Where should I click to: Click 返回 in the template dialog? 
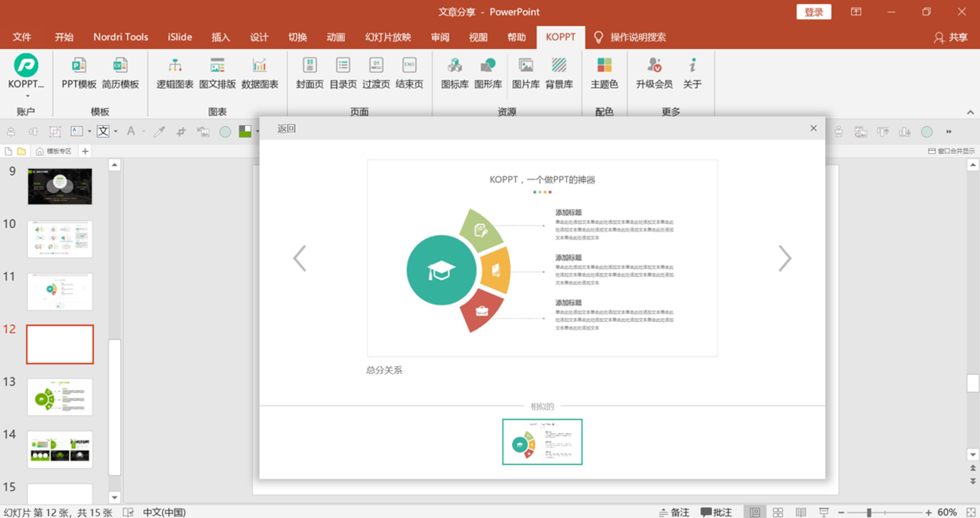[286, 128]
